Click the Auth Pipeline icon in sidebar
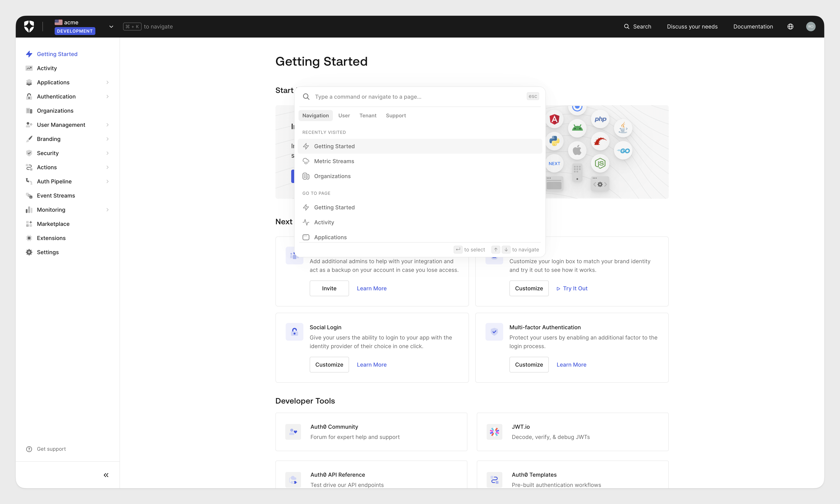Viewport: 840px width, 504px height. pyautogui.click(x=29, y=181)
